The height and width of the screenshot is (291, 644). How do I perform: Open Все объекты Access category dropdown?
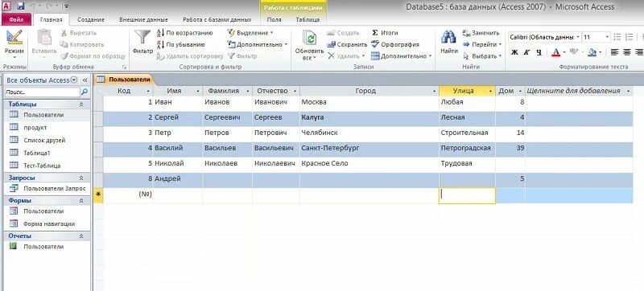74,80
